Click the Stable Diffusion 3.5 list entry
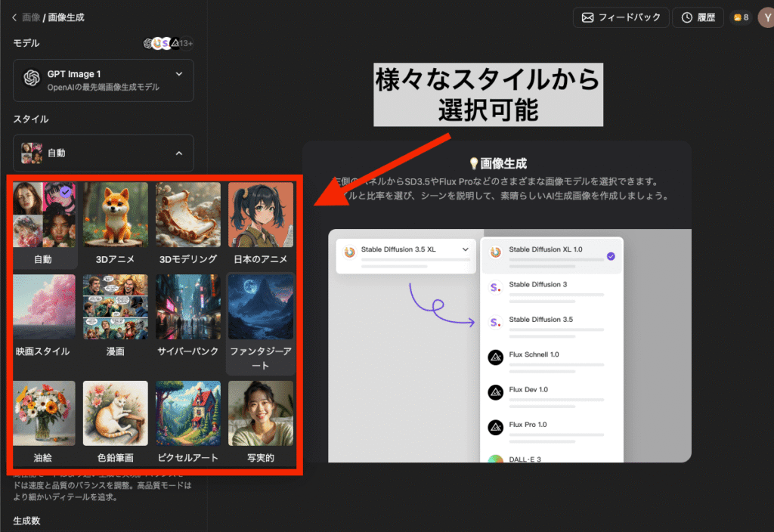774x532 pixels. point(552,326)
